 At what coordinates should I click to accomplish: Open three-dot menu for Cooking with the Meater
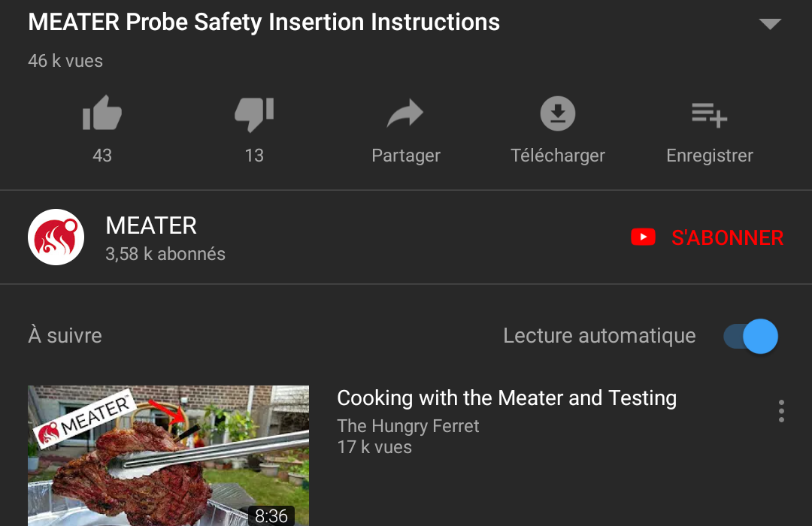point(781,411)
